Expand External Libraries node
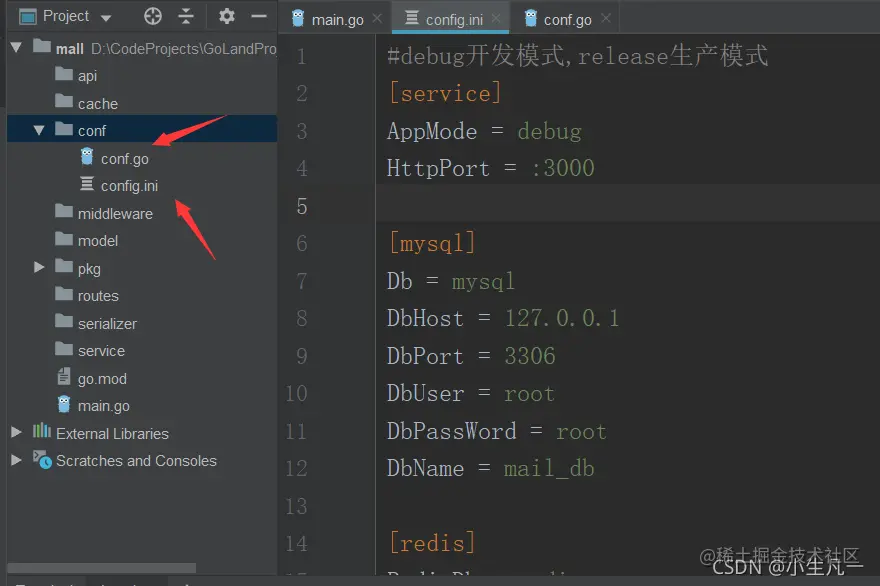Screen dimensions: 880x586 coord(16,432)
